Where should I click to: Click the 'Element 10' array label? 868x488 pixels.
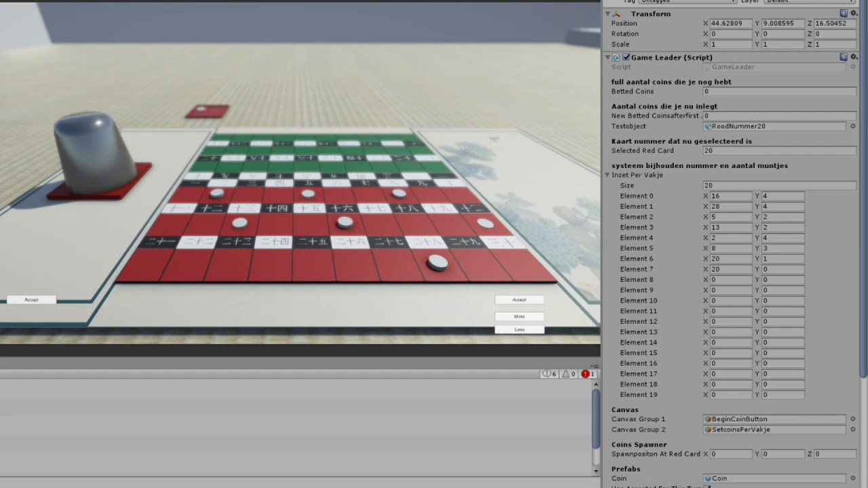(x=638, y=301)
